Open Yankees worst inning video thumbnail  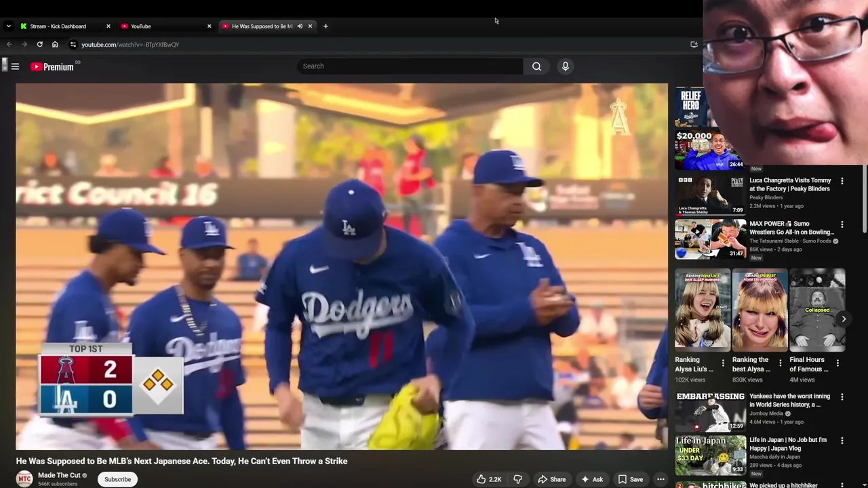pyautogui.click(x=710, y=411)
